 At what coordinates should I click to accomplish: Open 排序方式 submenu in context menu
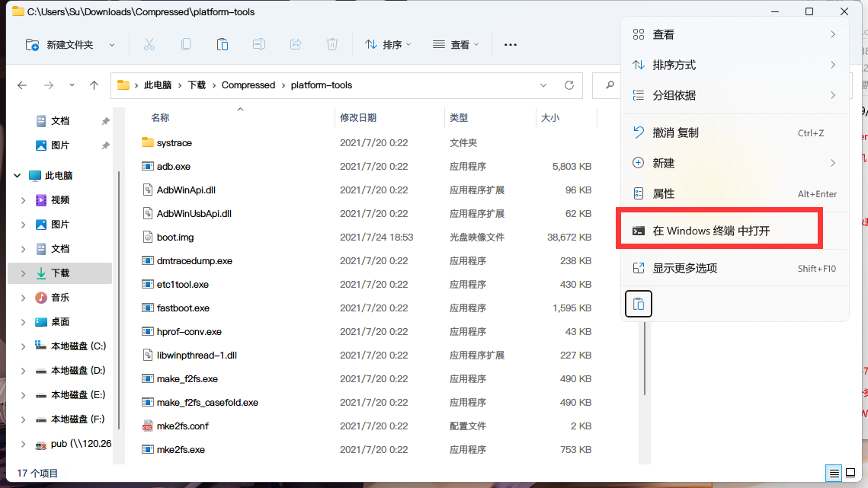coord(735,65)
